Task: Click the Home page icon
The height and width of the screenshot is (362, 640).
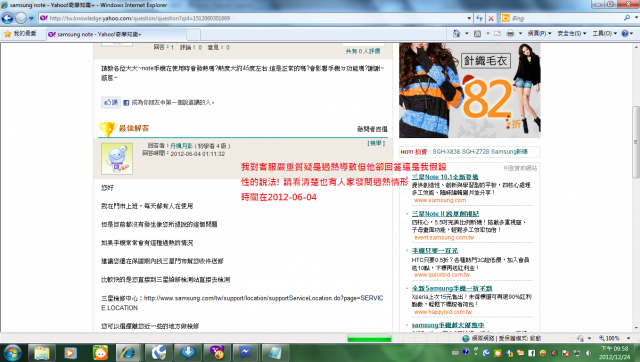Action: 457,33
